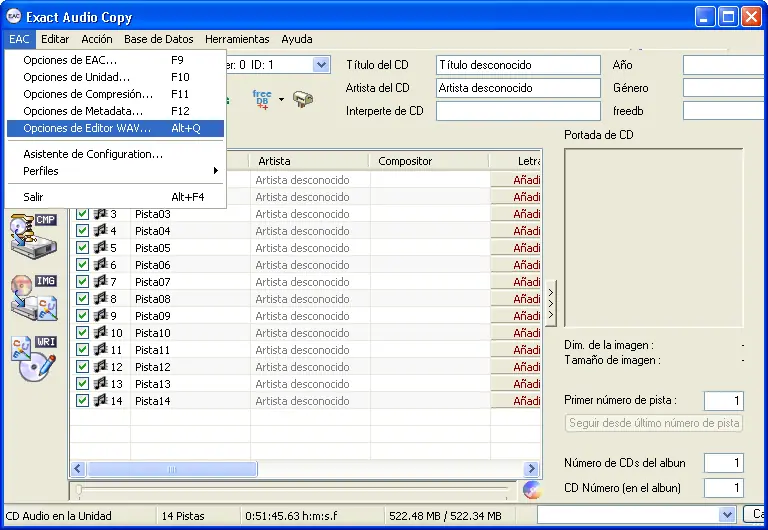The height and width of the screenshot is (530, 768).
Task: Click the Título del CD field
Action: tap(518, 65)
